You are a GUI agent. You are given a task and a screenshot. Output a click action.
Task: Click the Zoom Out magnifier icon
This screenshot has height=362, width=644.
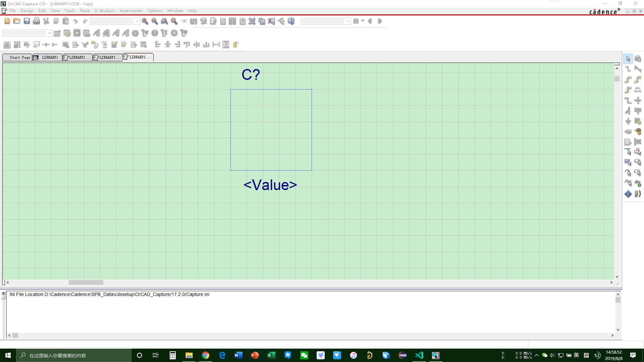[155, 21]
